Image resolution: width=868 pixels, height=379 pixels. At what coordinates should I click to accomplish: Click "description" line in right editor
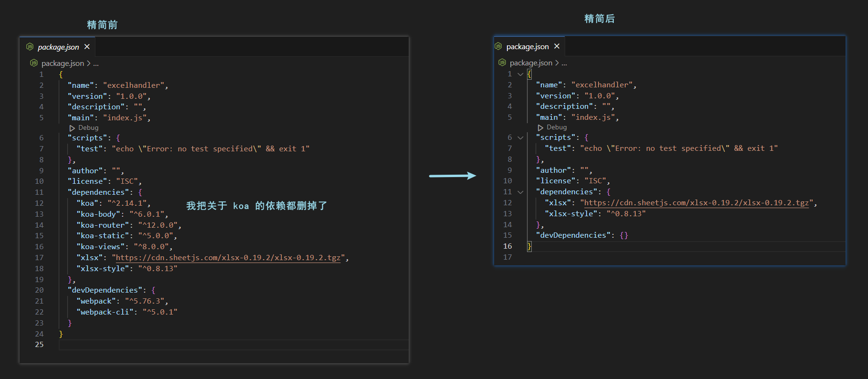click(575, 106)
